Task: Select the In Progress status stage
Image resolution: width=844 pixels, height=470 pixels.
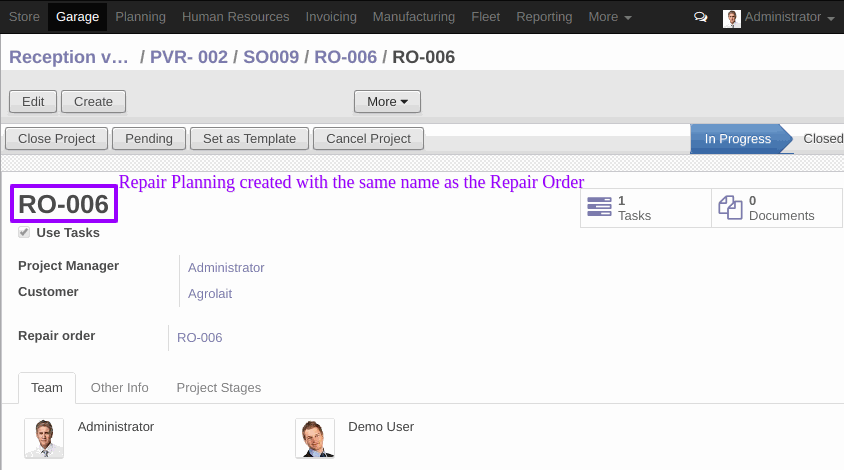Action: click(x=737, y=139)
